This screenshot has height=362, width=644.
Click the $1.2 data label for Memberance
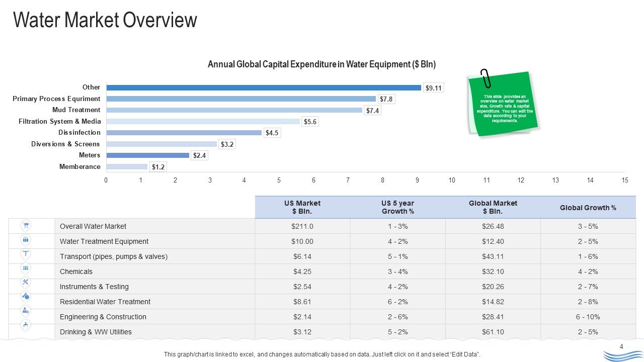[158, 167]
